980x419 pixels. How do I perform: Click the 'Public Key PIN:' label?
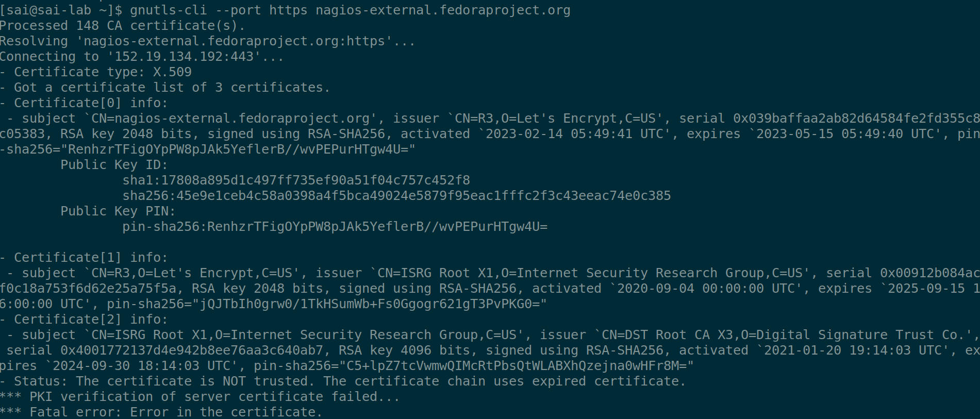point(118,211)
